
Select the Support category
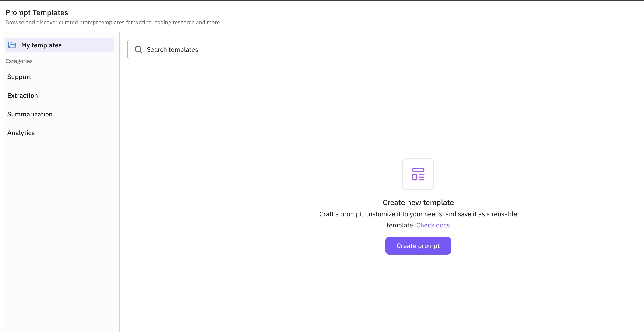tap(19, 77)
